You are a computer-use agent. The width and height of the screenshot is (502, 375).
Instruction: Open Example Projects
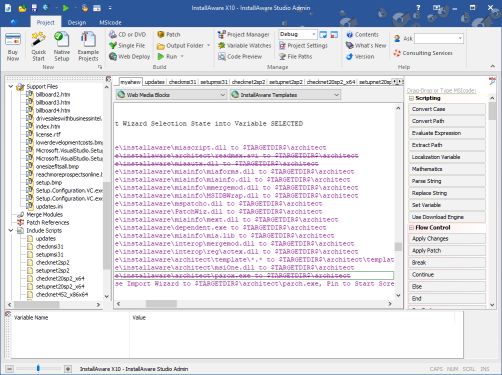[88, 46]
